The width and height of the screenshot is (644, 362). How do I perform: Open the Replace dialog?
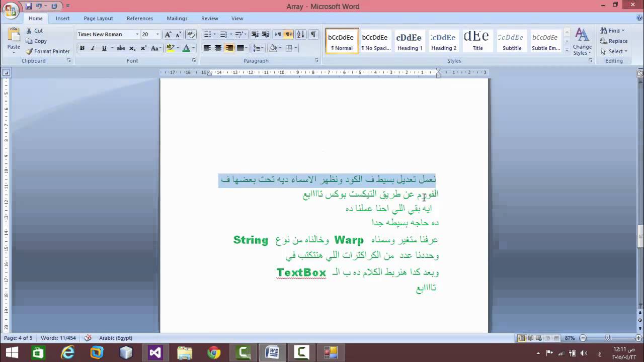[614, 41]
